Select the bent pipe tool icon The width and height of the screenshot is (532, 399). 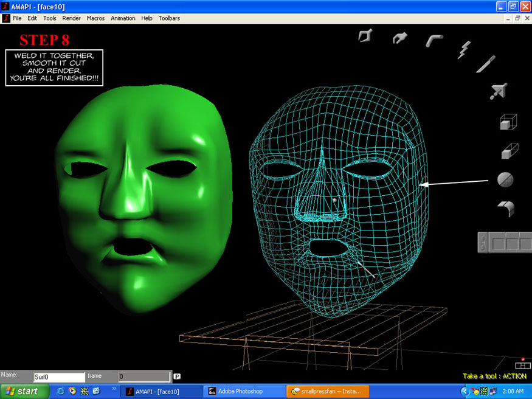click(434, 40)
